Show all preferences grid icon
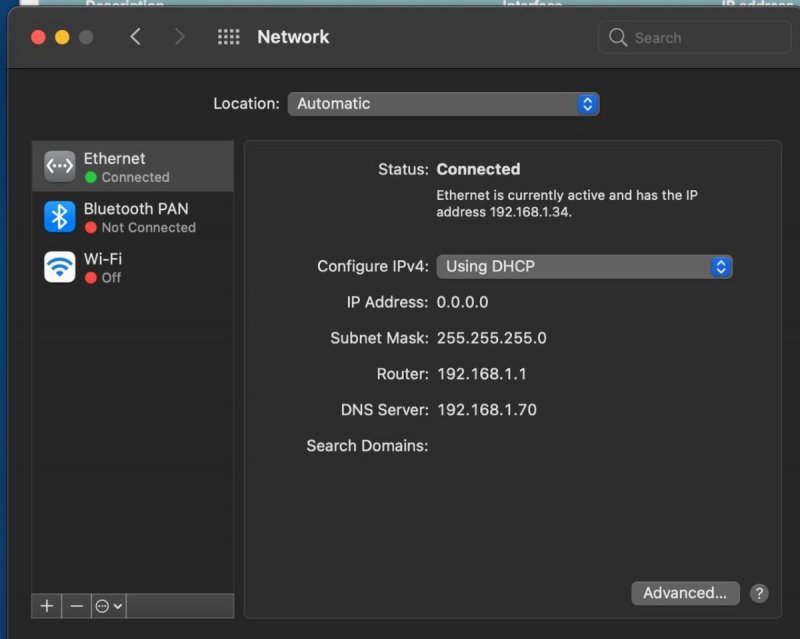 coord(228,37)
